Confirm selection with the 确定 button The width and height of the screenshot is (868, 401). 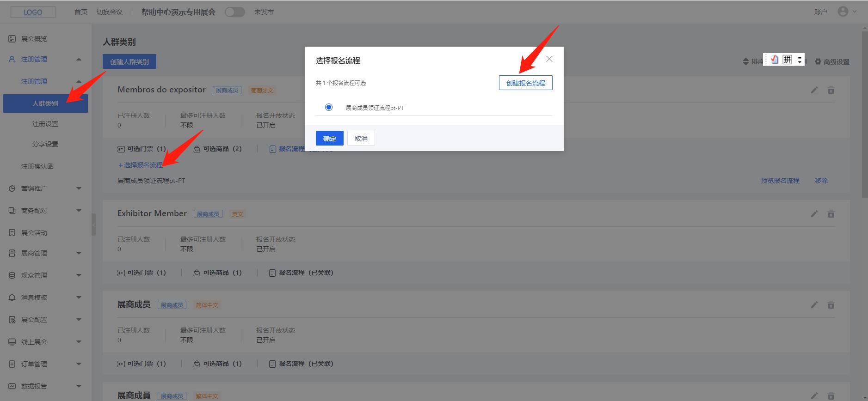coord(329,139)
